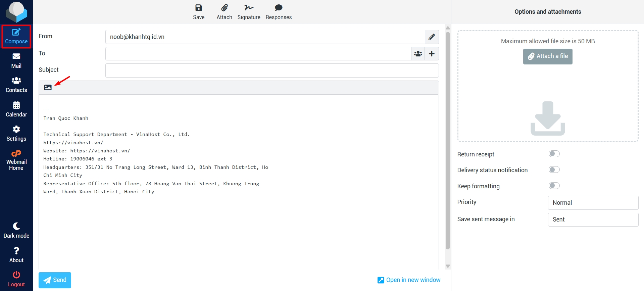
Task: Go to Mail in the sidebar
Action: pyautogui.click(x=16, y=60)
